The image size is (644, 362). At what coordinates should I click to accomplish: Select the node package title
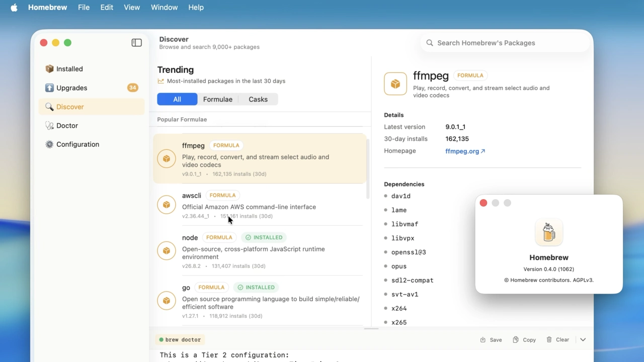pyautogui.click(x=190, y=237)
